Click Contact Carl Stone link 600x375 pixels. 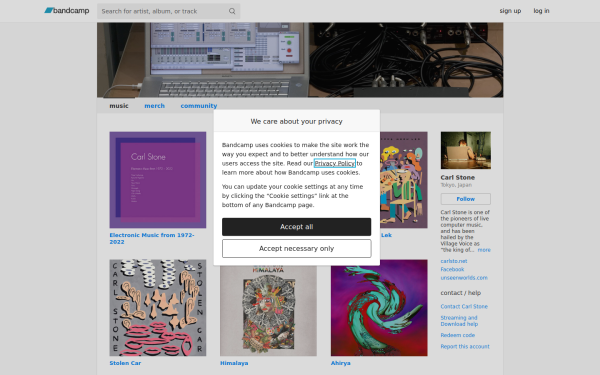click(x=464, y=307)
